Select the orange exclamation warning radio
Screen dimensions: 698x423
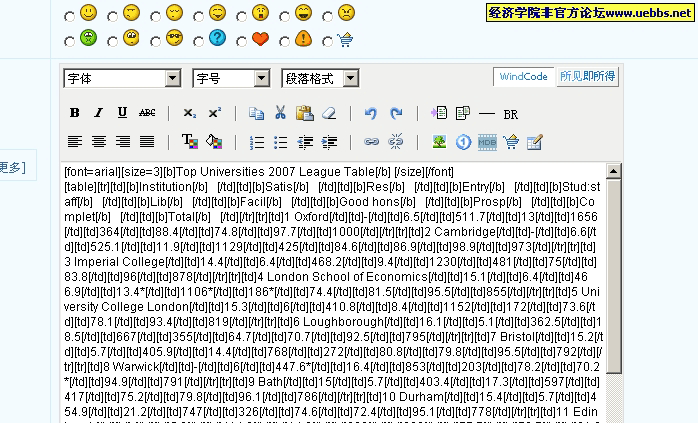coord(284,42)
